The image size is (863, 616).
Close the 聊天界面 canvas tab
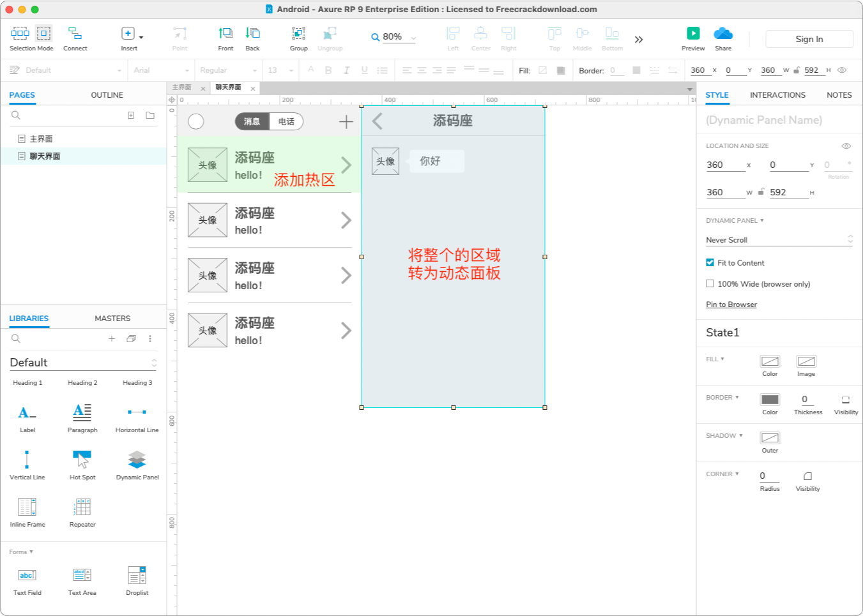point(253,89)
